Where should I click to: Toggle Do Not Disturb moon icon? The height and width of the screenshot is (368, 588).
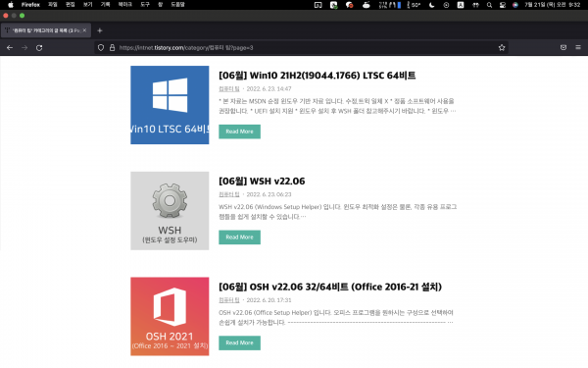click(x=431, y=5)
